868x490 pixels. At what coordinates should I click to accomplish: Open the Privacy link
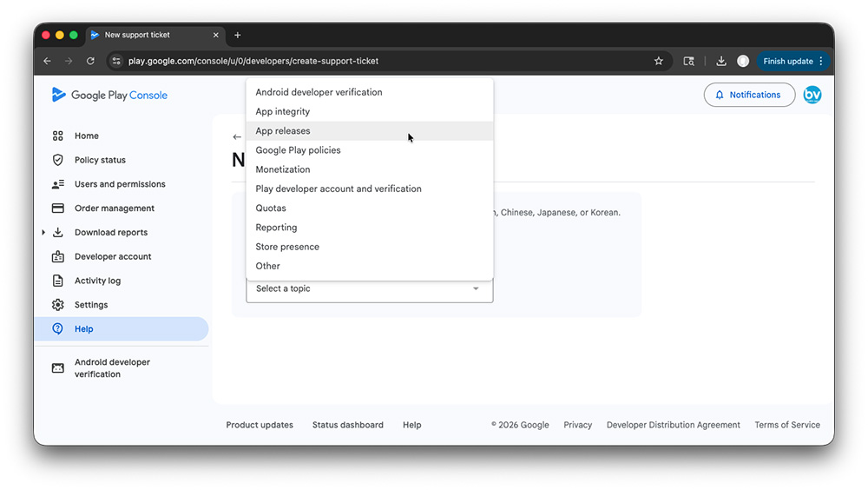(x=577, y=425)
